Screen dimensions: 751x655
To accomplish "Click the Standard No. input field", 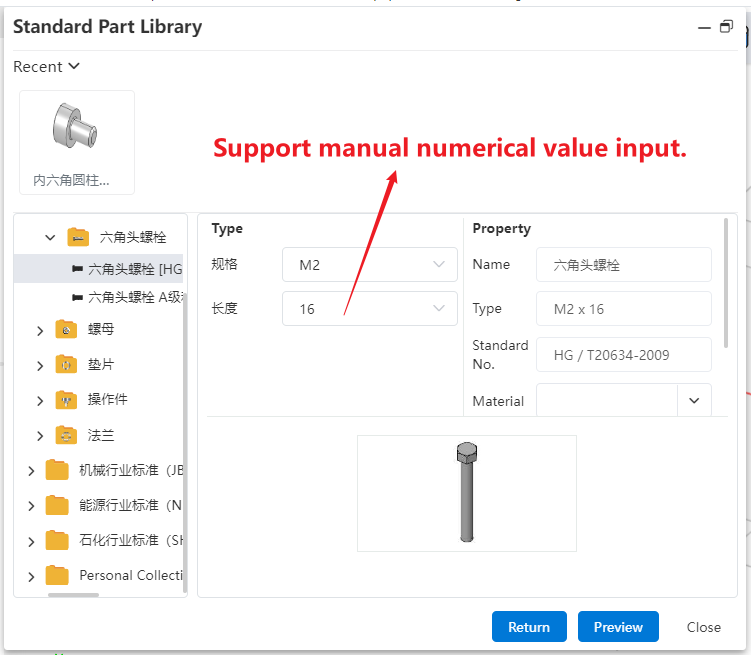I will click(623, 355).
